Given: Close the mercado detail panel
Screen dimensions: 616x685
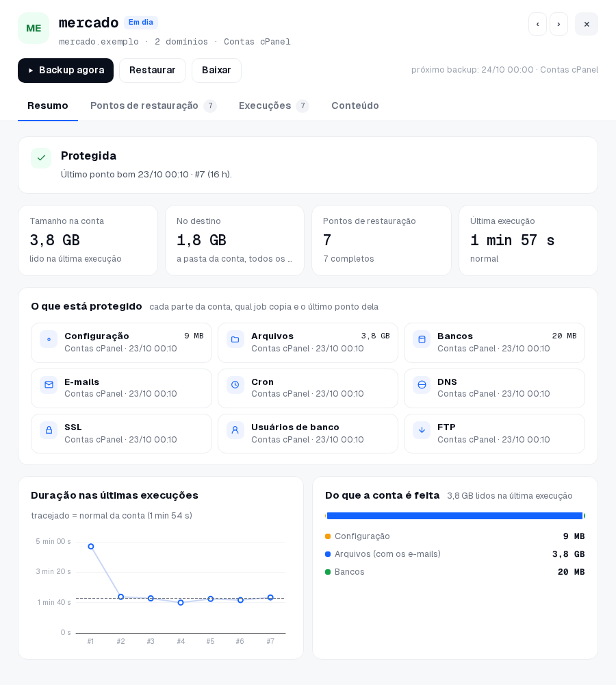Looking at the screenshot, I should [x=587, y=24].
